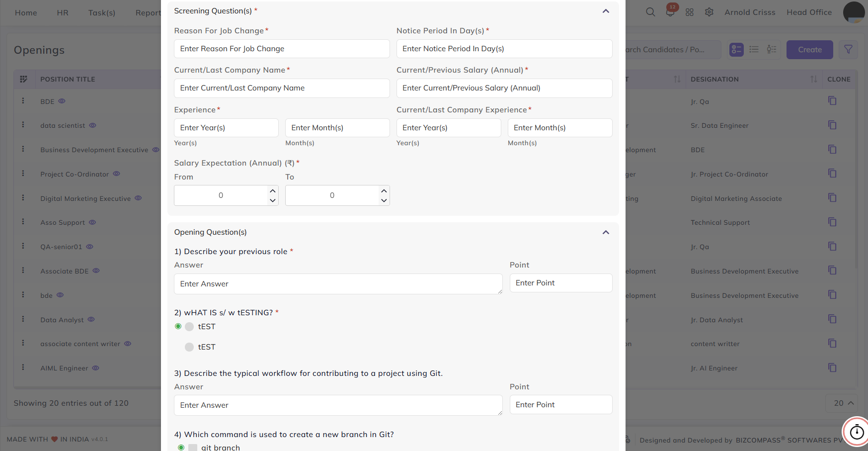868x451 pixels.
Task: Open row menu dots for Asso Support
Action: [x=23, y=222]
